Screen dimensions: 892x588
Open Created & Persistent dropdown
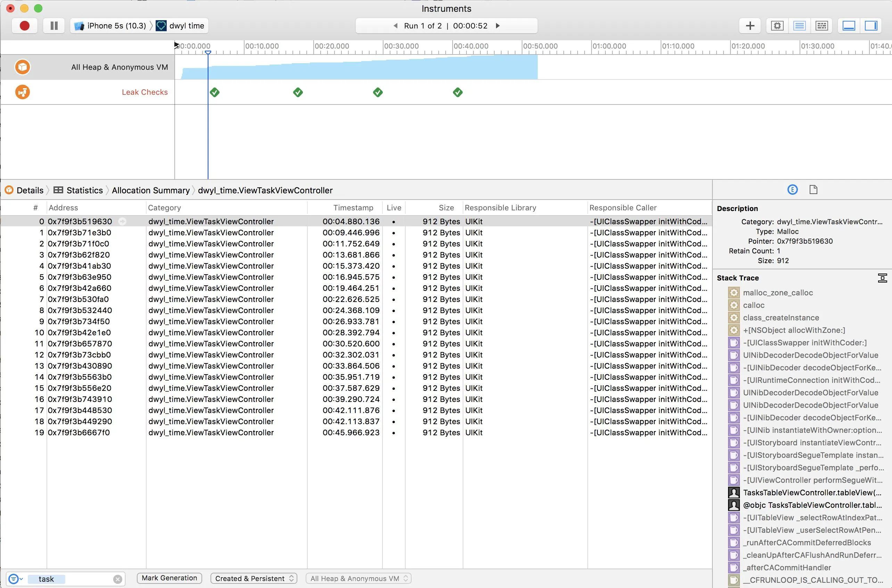click(x=254, y=578)
